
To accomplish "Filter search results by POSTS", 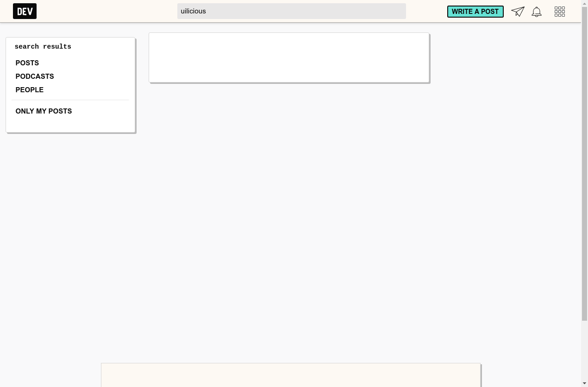I will (x=27, y=63).
